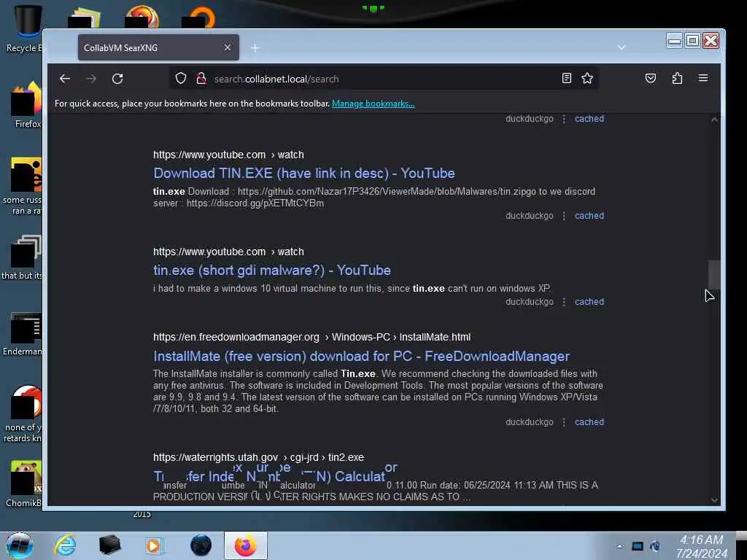The height and width of the screenshot is (560, 747).
Task: Open the Manage bookmarks link
Action: click(x=373, y=104)
